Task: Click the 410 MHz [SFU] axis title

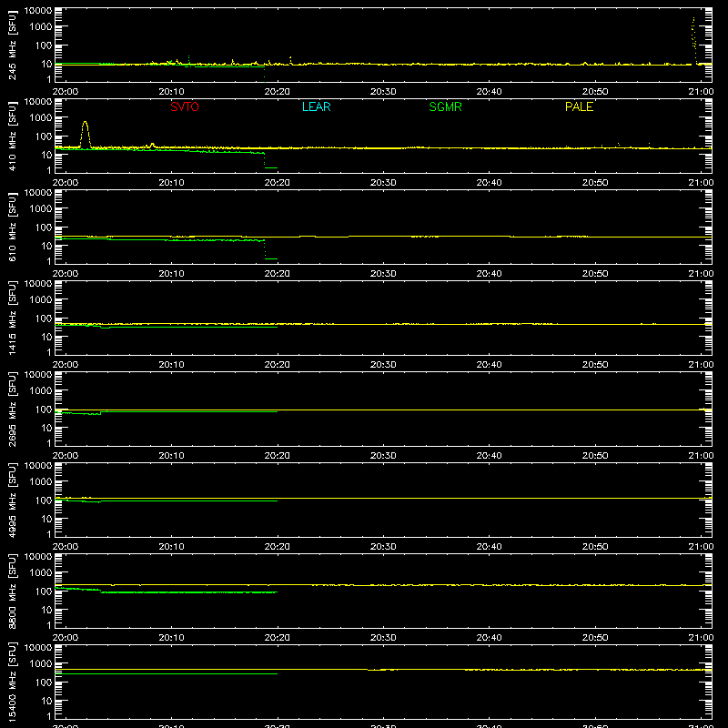Action: (x=12, y=136)
